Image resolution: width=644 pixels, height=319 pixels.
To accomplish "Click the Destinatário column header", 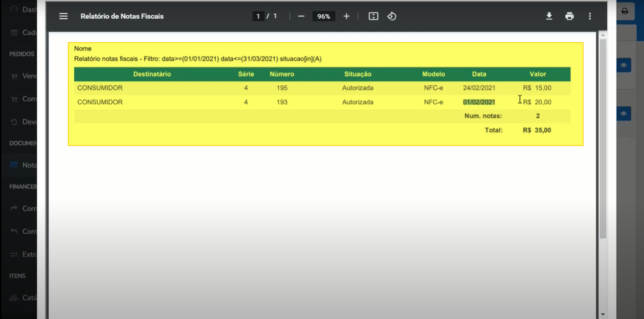I will point(152,74).
